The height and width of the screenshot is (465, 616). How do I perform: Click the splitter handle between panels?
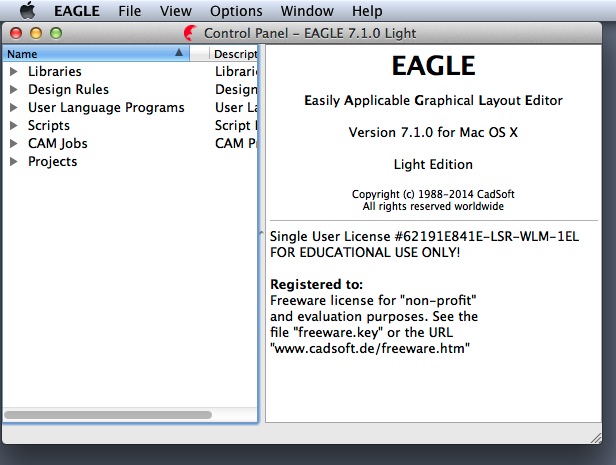pyautogui.click(x=262, y=234)
